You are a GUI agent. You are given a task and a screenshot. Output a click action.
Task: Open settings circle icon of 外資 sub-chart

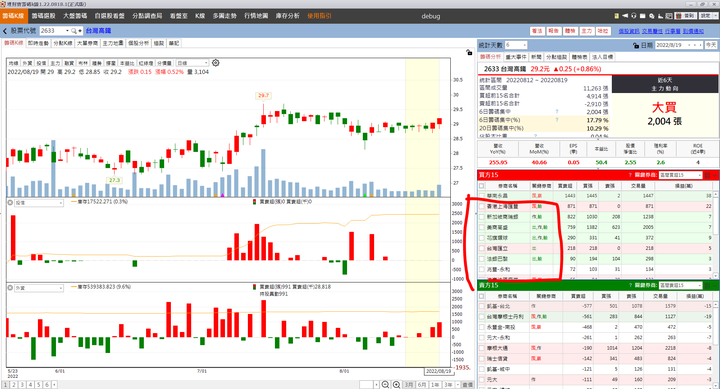tap(10, 288)
